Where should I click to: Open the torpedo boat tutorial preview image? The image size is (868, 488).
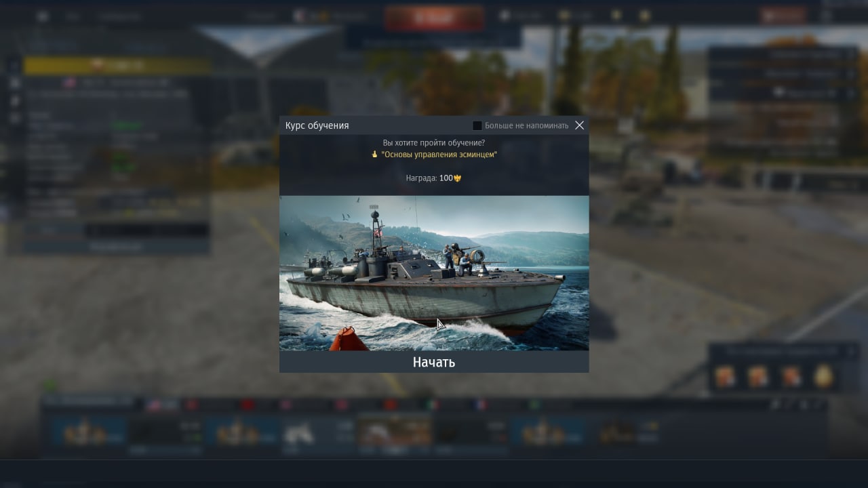click(x=434, y=273)
